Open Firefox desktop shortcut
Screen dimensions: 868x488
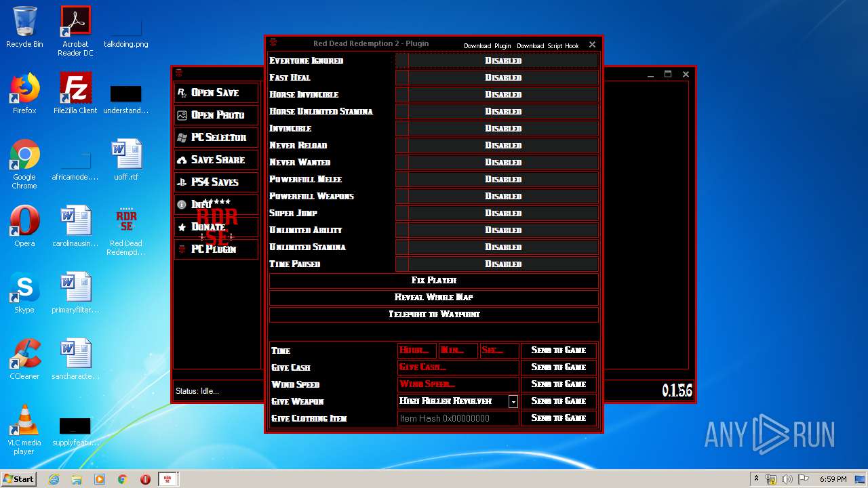coord(24,94)
